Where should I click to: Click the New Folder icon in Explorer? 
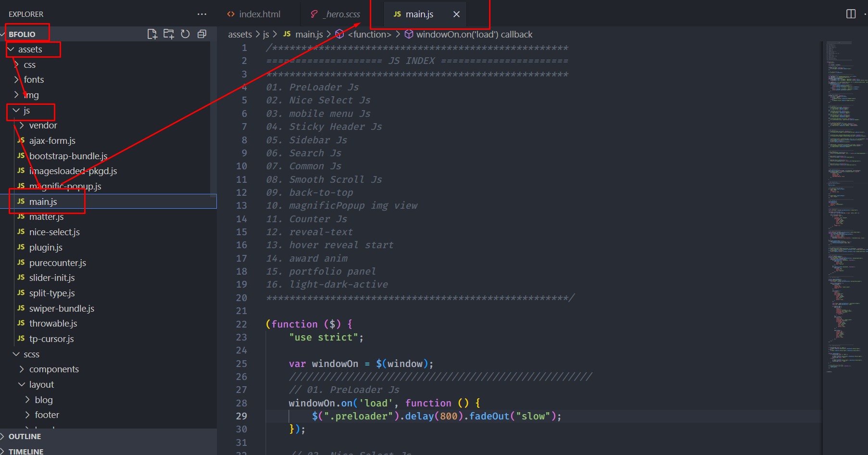168,34
